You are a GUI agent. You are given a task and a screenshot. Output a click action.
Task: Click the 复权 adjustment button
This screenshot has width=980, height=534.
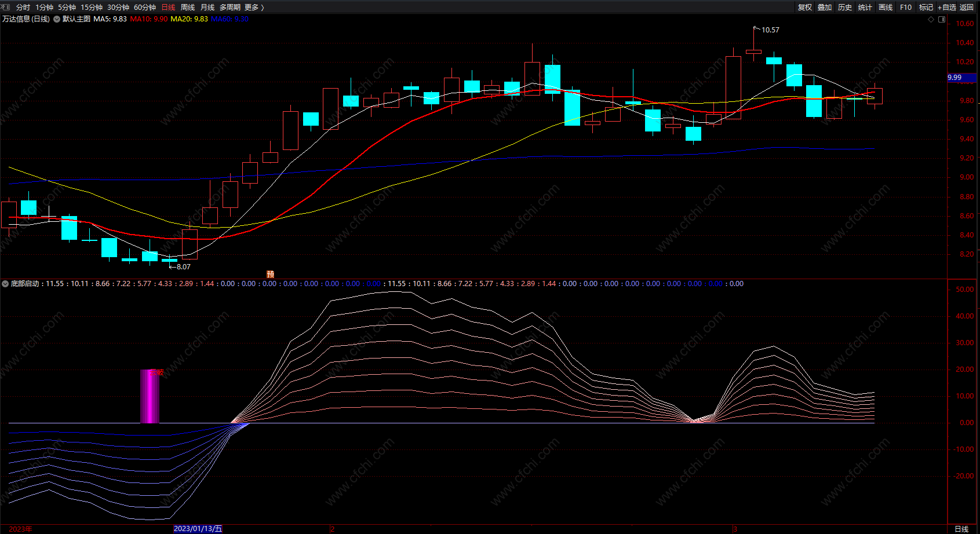[x=805, y=7]
